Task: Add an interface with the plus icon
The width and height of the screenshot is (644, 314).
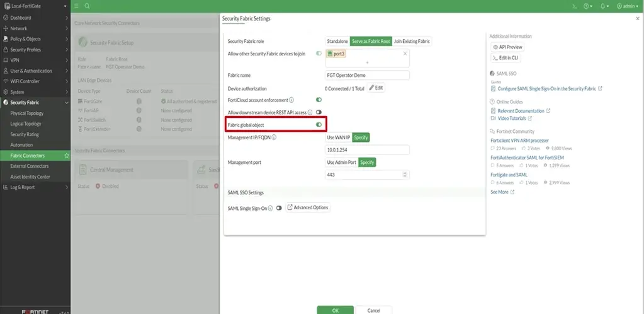Action: (x=367, y=62)
